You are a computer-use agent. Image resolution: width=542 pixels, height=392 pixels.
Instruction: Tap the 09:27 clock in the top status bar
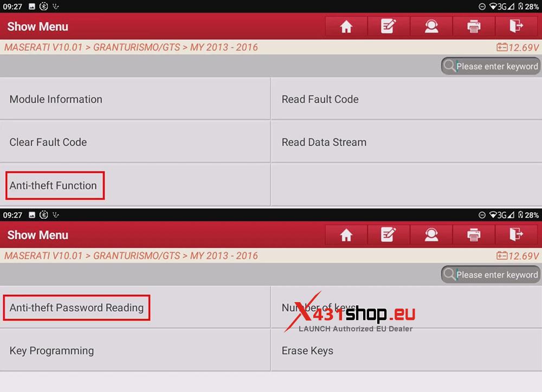coord(12,6)
